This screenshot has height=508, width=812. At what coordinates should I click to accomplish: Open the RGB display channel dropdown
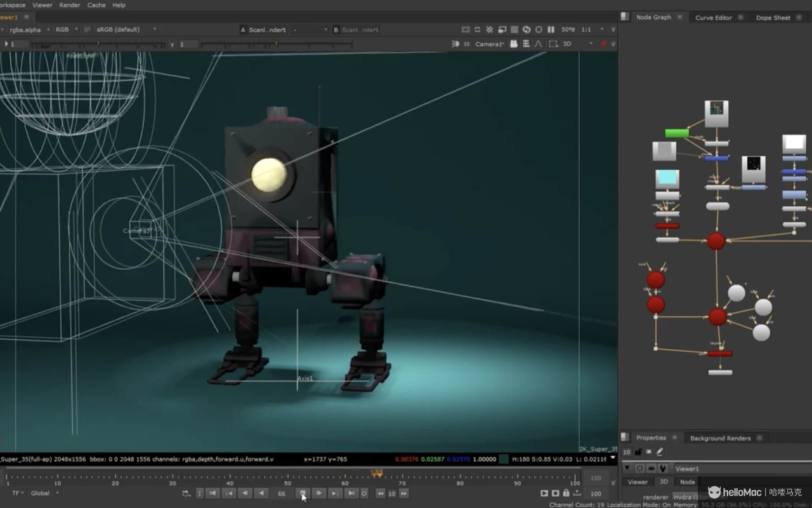[x=66, y=29]
